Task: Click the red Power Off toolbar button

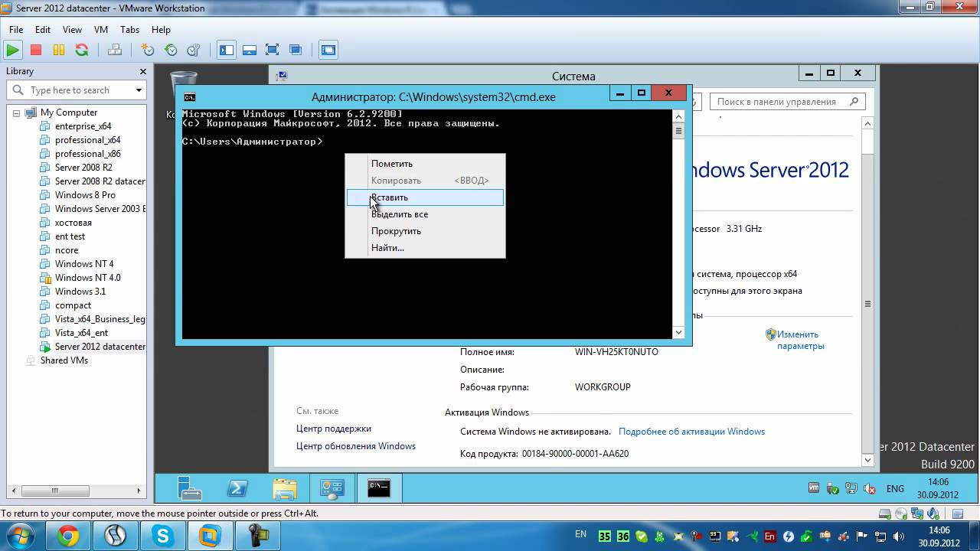Action: click(x=36, y=50)
